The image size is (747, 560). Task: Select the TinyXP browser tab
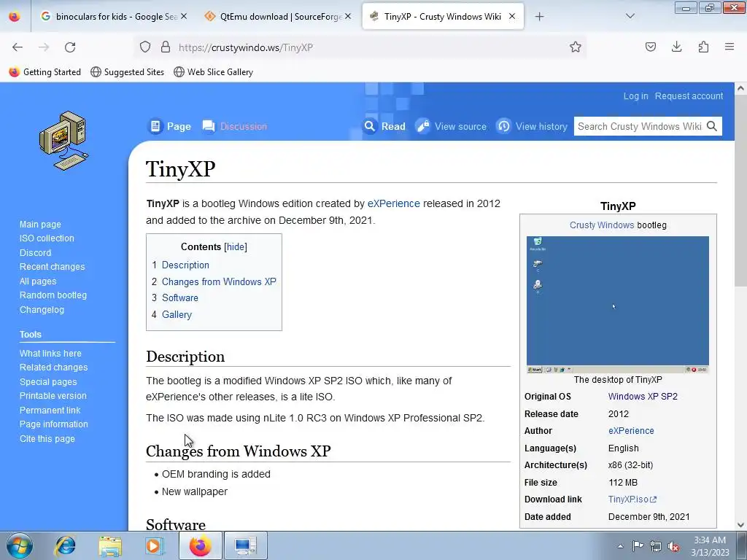click(443, 17)
